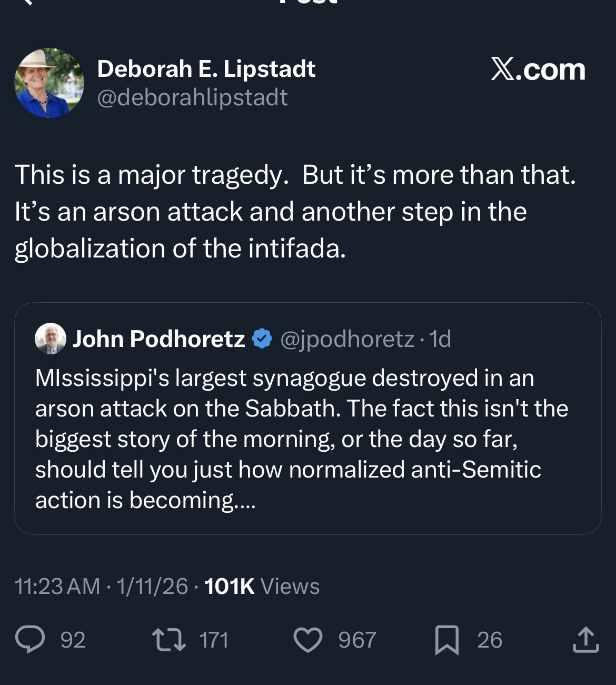Click the John Podhoretz name in quote
616x685 pixels.
click(158, 339)
